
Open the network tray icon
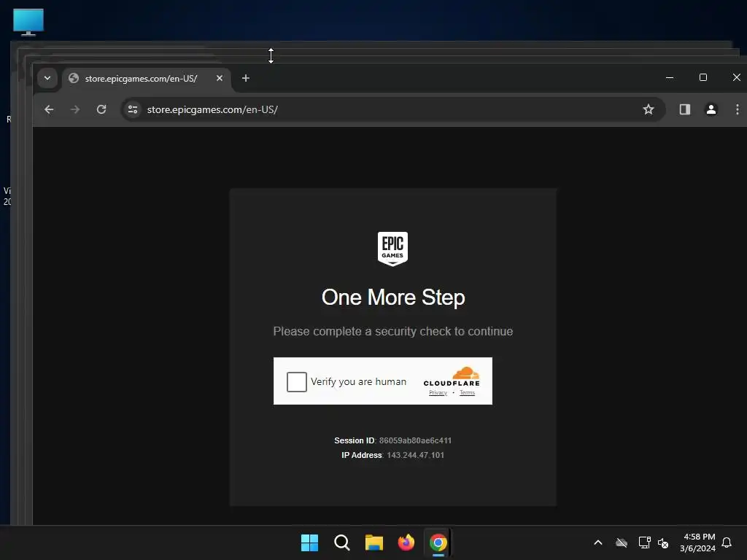pyautogui.click(x=645, y=542)
